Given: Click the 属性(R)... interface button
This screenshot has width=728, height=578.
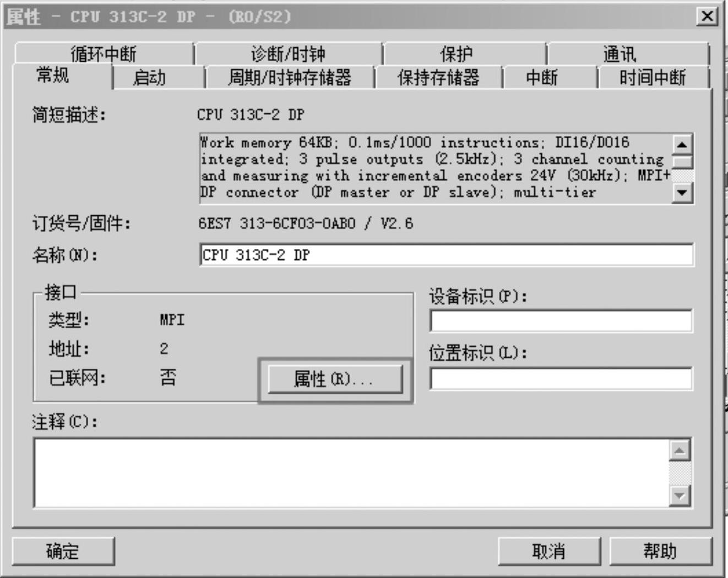Looking at the screenshot, I should pos(335,379).
